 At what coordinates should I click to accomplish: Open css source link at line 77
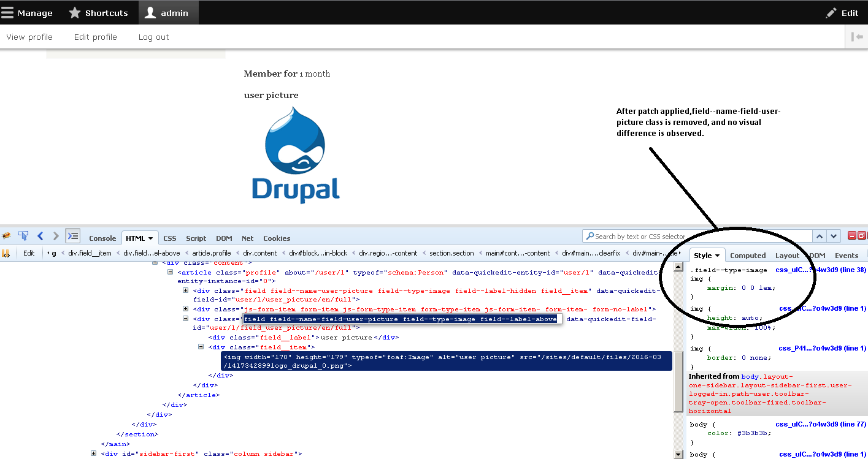pyautogui.click(x=821, y=424)
